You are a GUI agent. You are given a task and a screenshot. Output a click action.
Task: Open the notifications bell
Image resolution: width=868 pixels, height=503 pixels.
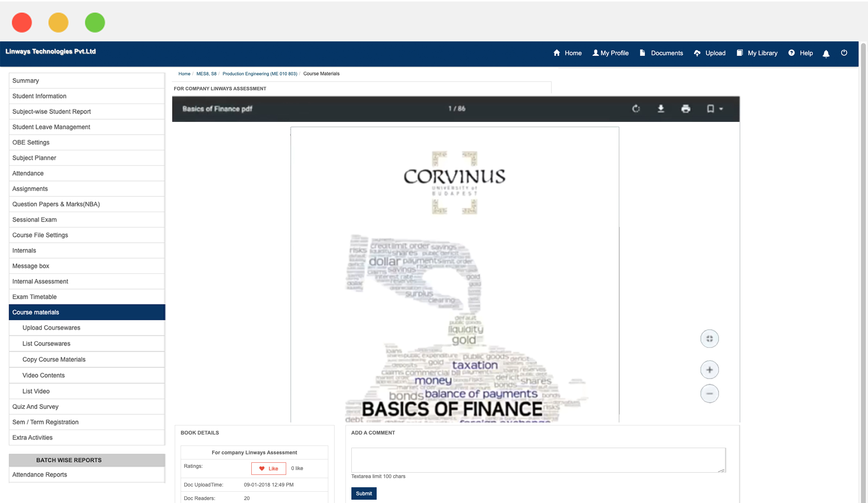(x=826, y=54)
